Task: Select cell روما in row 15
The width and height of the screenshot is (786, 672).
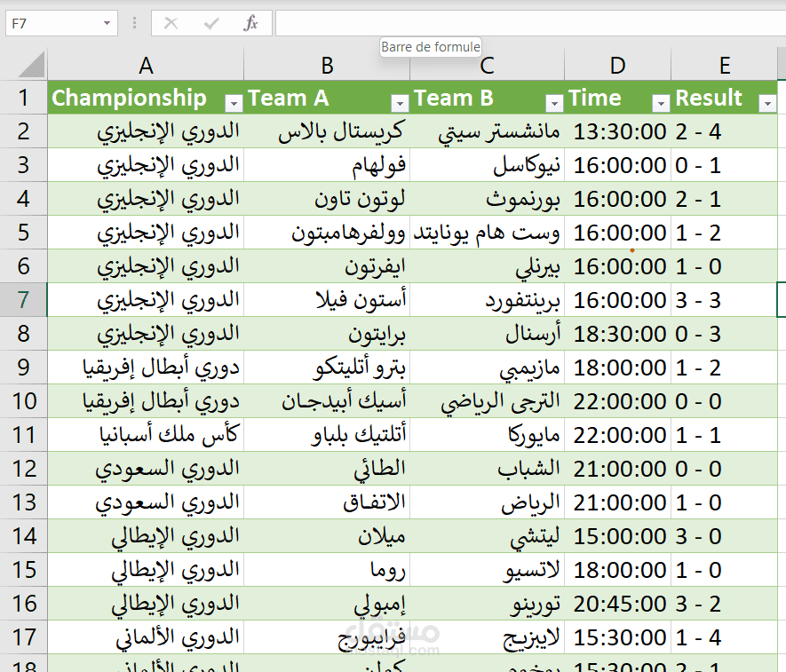Action: (327, 570)
